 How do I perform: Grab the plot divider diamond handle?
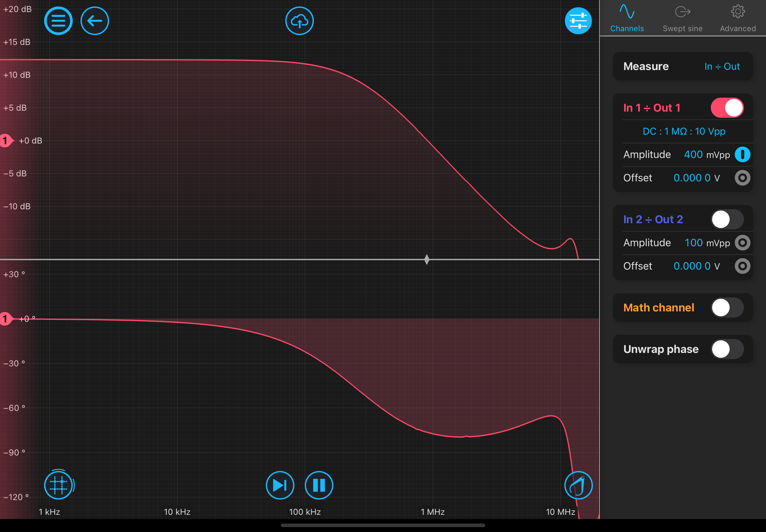pos(427,259)
